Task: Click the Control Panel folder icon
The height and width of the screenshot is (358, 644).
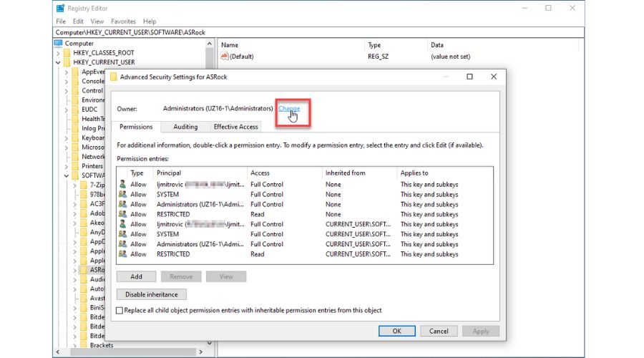Action: 75,91
